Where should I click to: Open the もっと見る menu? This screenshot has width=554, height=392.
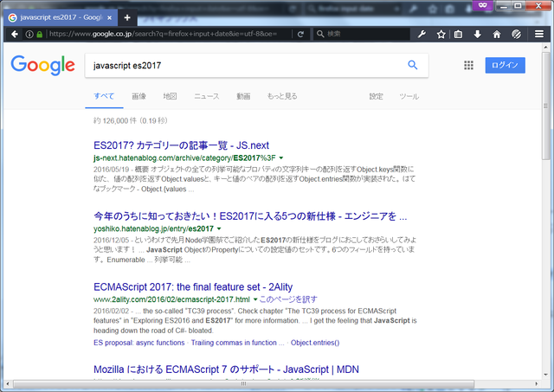pyautogui.click(x=282, y=96)
